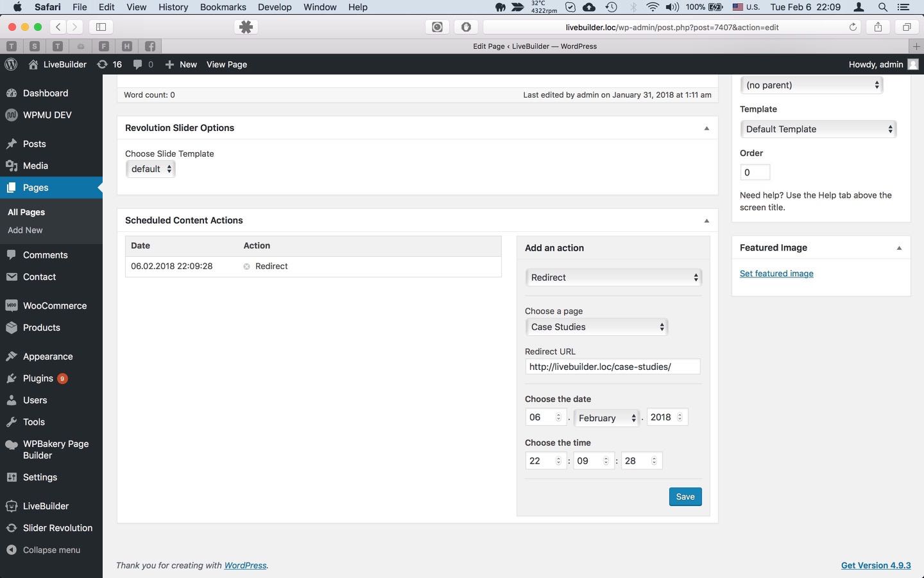Image resolution: width=924 pixels, height=578 pixels.
Task: Open the Safari Bookmarks menu
Action: pyautogui.click(x=223, y=7)
